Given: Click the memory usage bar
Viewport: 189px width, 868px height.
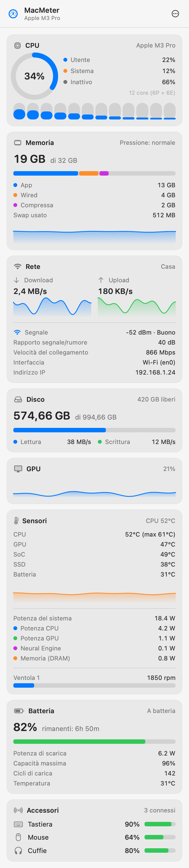Looking at the screenshot, I should (x=94, y=173).
